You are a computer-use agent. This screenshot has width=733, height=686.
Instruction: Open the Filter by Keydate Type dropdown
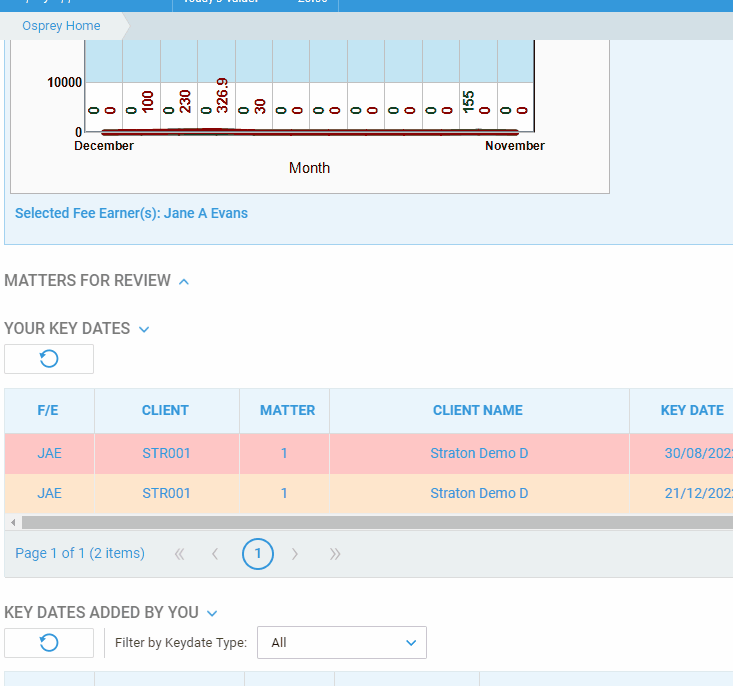pyautogui.click(x=342, y=643)
